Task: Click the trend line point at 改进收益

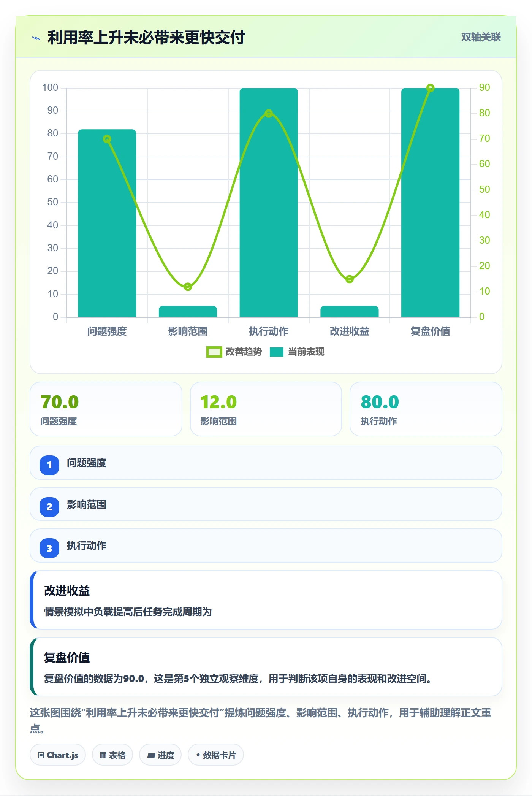Action: pyautogui.click(x=350, y=279)
